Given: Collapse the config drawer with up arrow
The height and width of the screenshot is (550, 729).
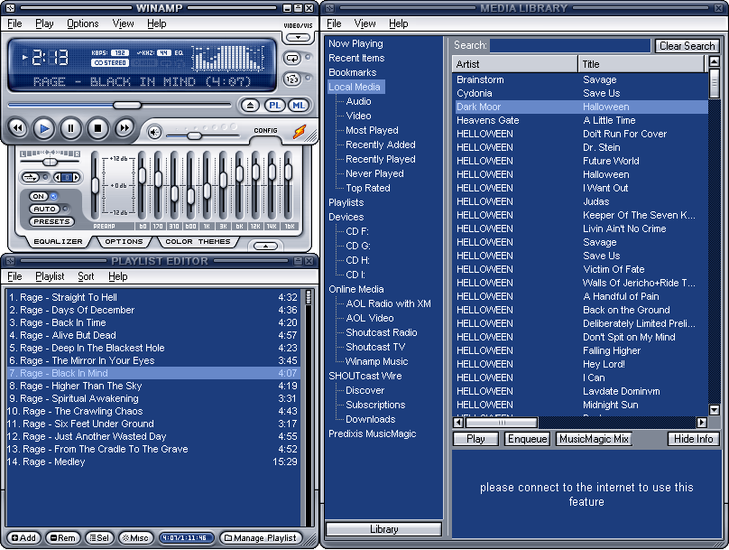Looking at the screenshot, I should point(265,246).
